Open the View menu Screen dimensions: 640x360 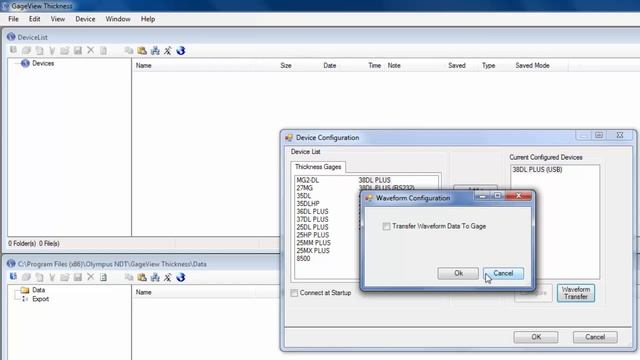(x=58, y=19)
